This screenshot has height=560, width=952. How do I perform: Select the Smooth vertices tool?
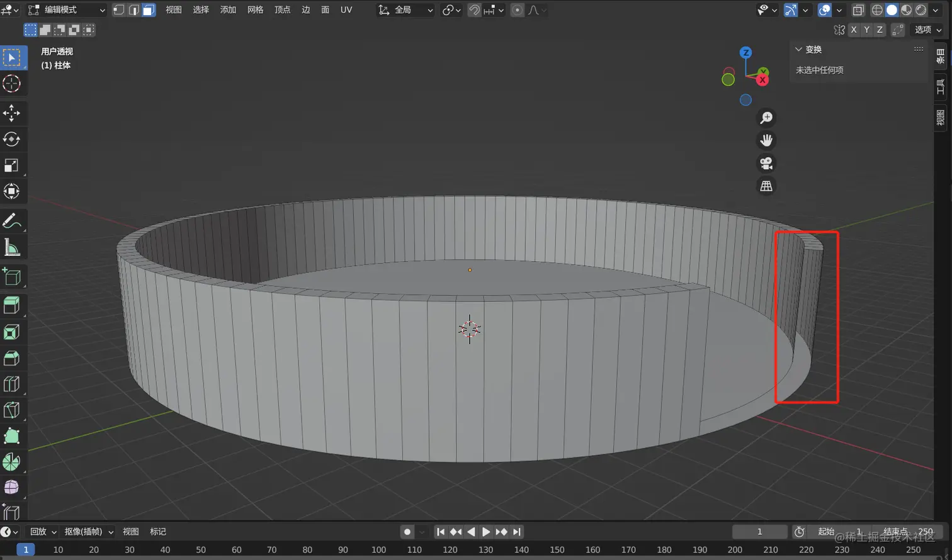pyautogui.click(x=12, y=488)
